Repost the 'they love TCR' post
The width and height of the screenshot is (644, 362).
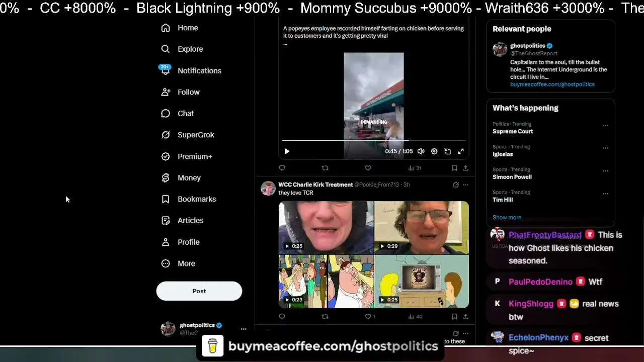(325, 316)
